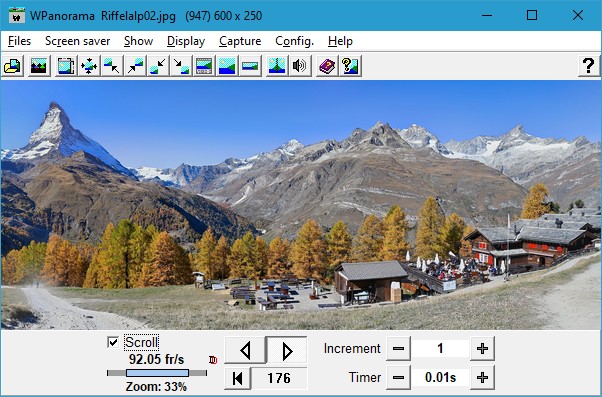Click icon with arrow pointing to lower-right image
The image size is (602, 397).
pyautogui.click(x=181, y=66)
